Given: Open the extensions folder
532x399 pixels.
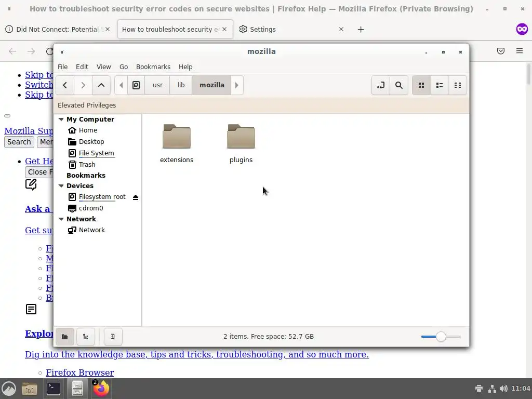Looking at the screenshot, I should tap(177, 143).
